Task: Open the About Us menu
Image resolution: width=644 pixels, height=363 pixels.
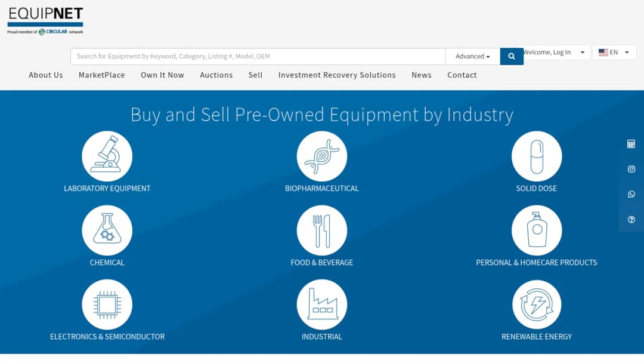Action: [46, 75]
